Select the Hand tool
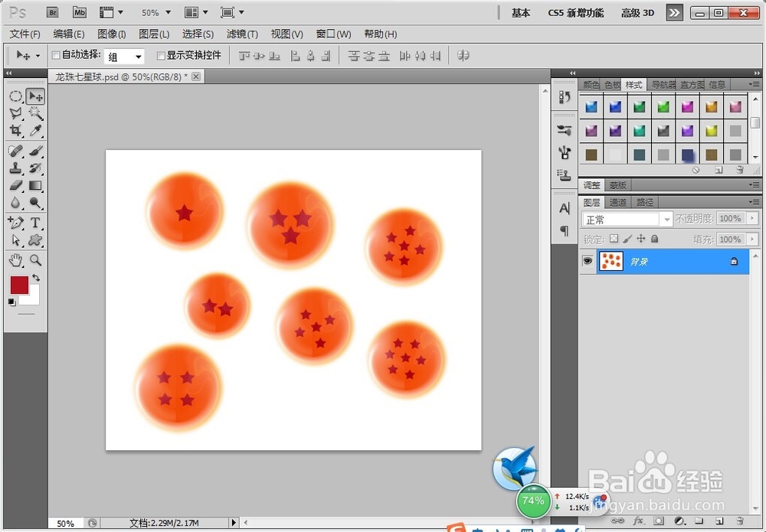Image resolution: width=766 pixels, height=532 pixels. pos(15,260)
